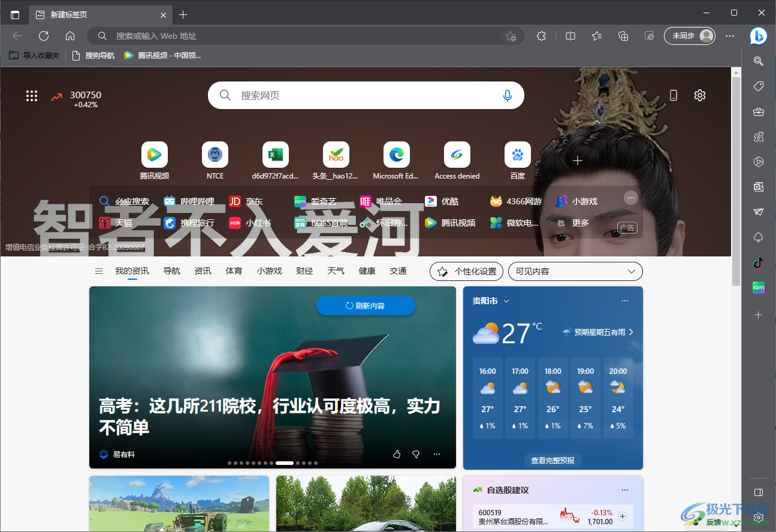The width and height of the screenshot is (776, 532).
Task: Expand the 可见内容 dropdown
Action: 575,271
